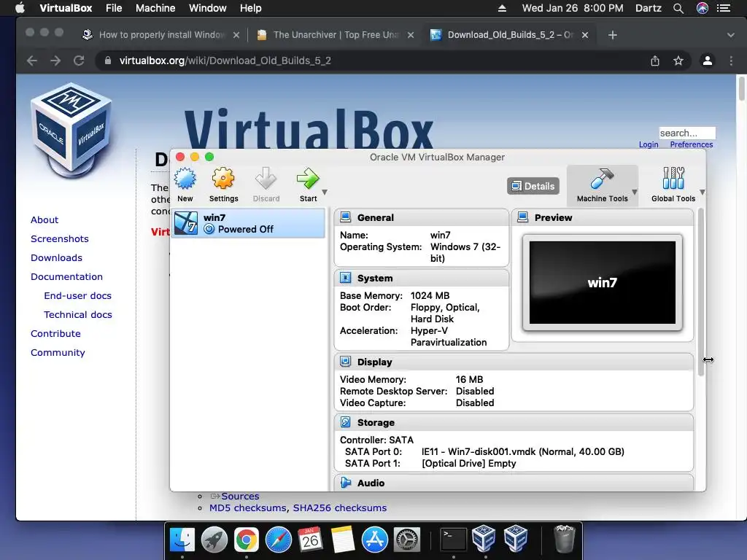
Task: Click the share page icon in Chrome
Action: [655, 61]
